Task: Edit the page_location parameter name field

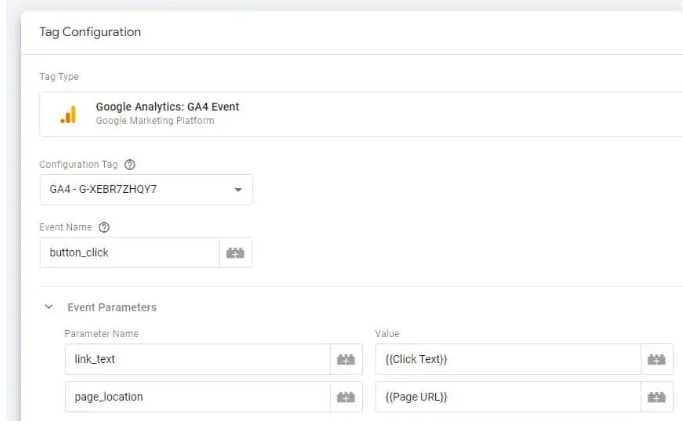Action: pyautogui.click(x=198, y=397)
